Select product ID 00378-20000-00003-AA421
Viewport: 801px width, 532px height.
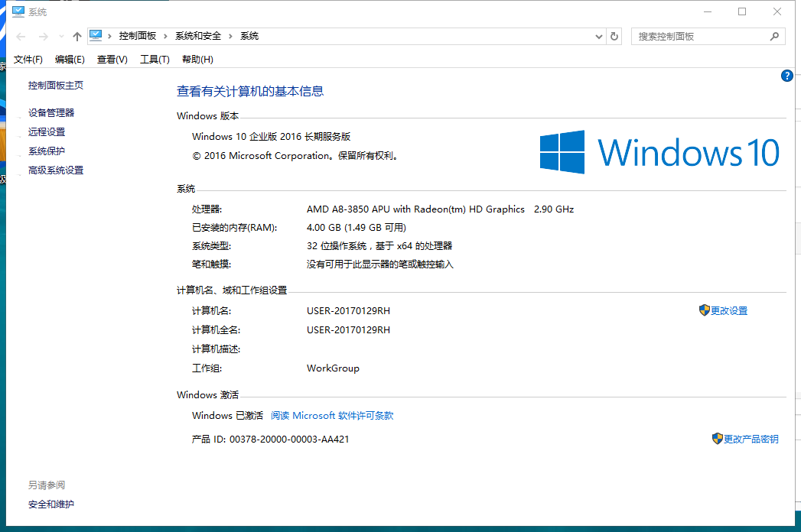click(x=289, y=439)
